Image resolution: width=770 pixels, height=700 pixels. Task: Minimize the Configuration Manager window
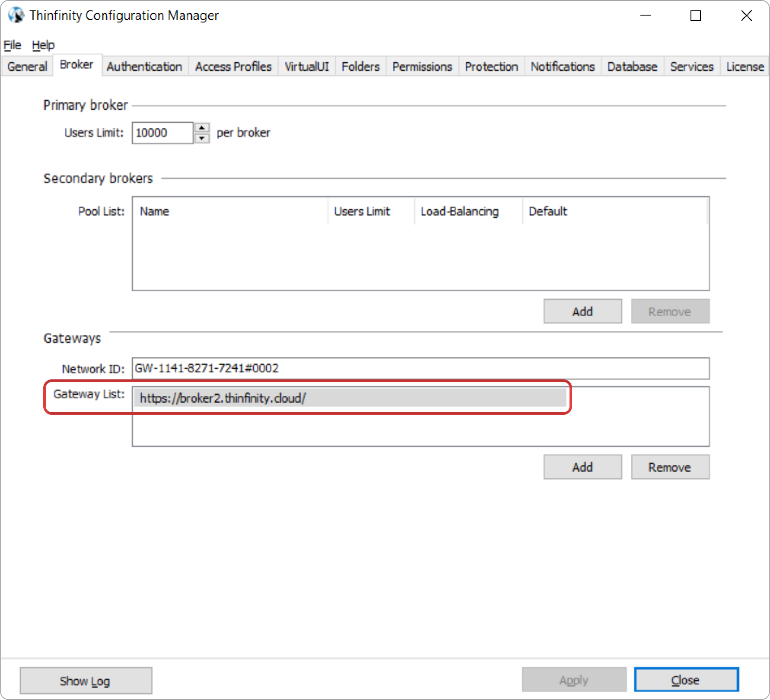coord(646,16)
